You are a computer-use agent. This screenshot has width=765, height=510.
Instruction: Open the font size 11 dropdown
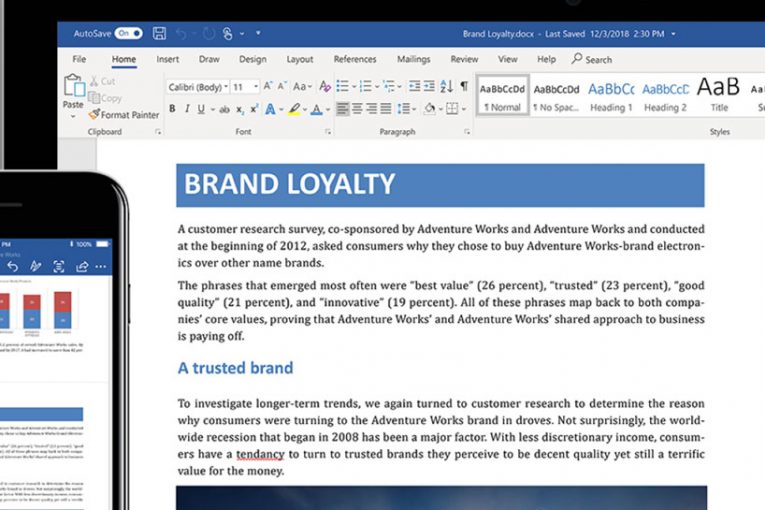tap(256, 87)
